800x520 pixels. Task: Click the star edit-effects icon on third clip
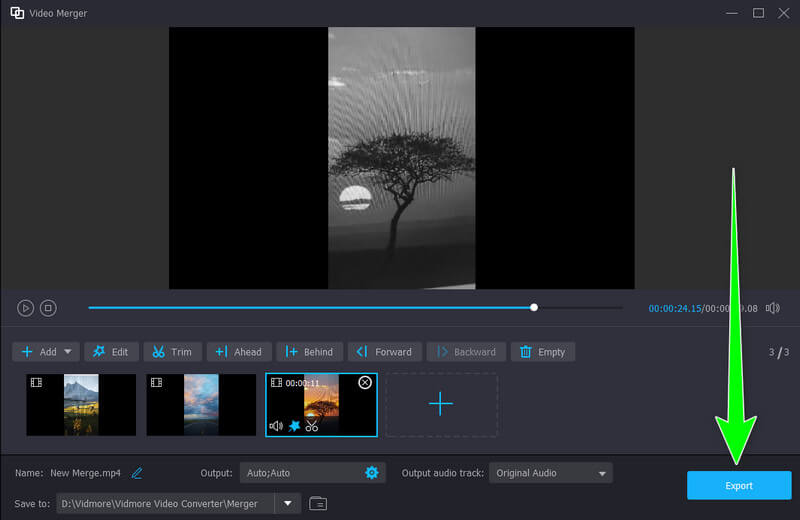point(294,426)
